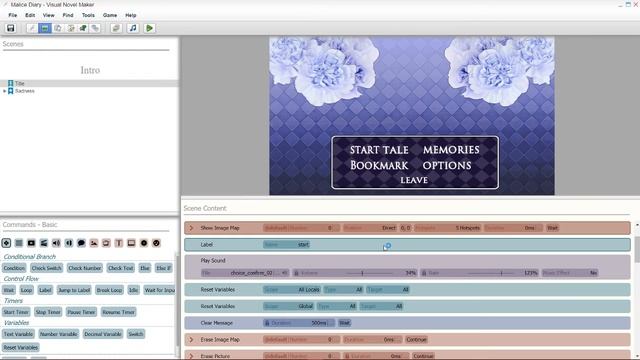Open the Help menu
The height and width of the screenshot is (360, 640).
coord(131,15)
